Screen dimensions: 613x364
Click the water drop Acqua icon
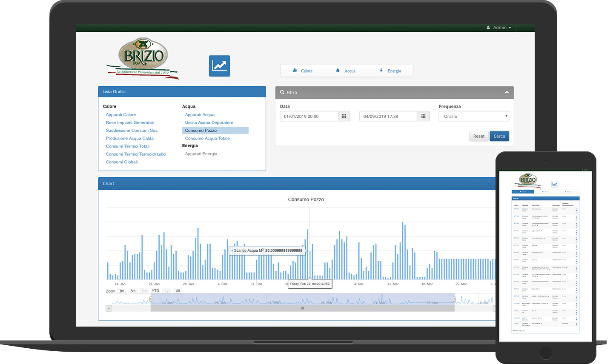[x=338, y=71]
